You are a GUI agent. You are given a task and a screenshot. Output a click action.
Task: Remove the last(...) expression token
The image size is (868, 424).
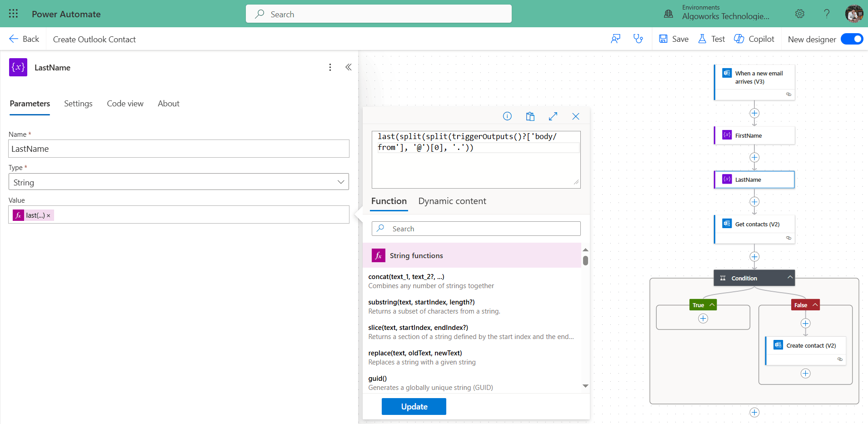tap(49, 216)
